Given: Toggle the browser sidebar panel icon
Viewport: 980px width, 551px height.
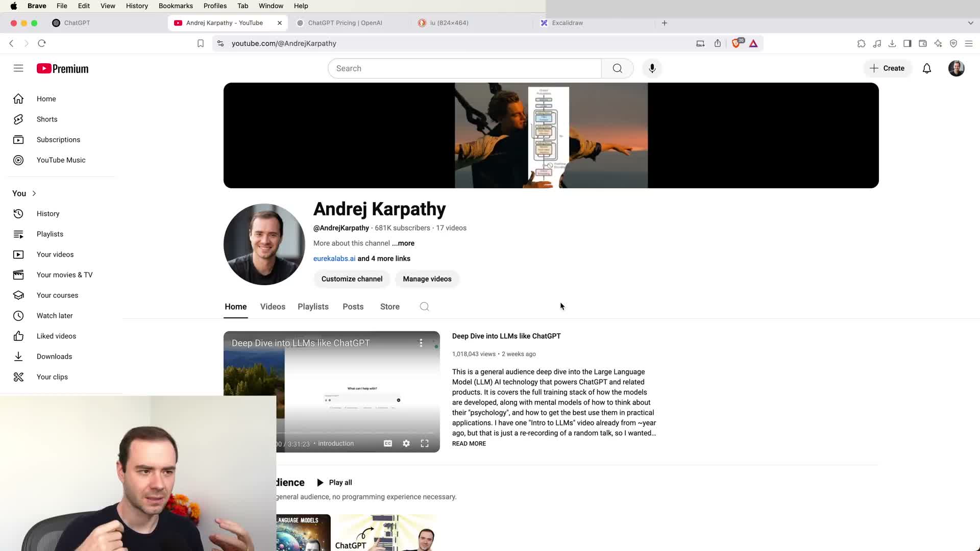Looking at the screenshot, I should point(907,43).
